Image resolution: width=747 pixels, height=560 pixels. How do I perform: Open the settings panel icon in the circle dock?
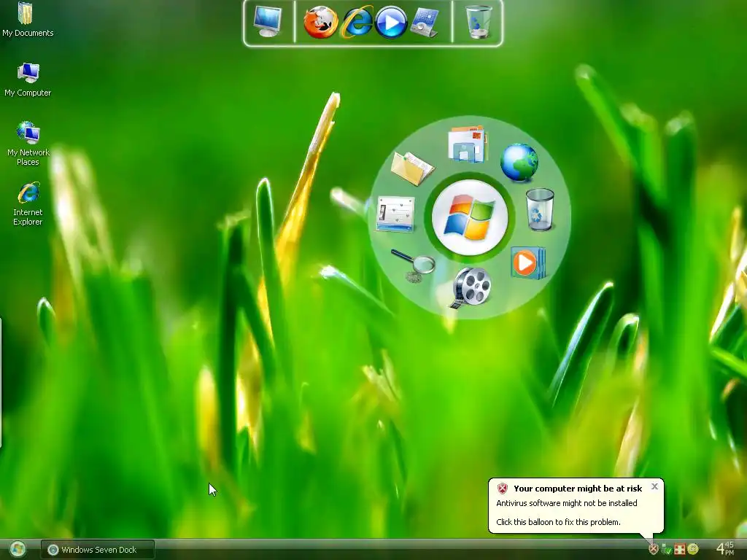point(395,214)
